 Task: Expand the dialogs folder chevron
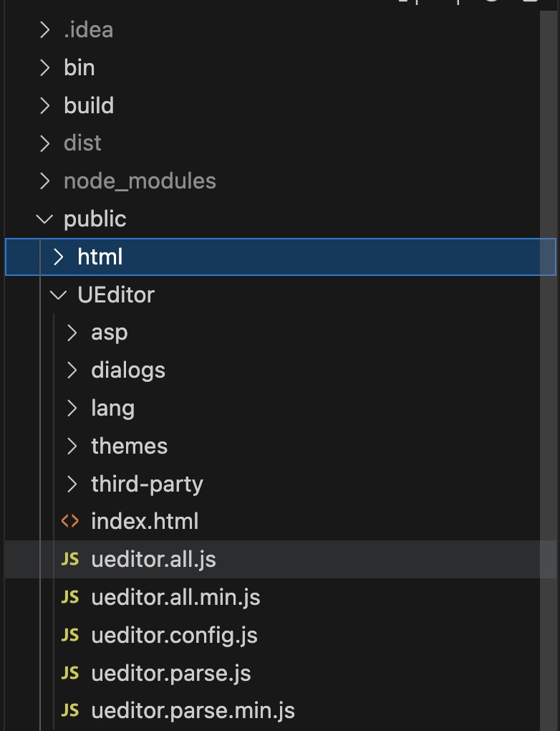(72, 371)
